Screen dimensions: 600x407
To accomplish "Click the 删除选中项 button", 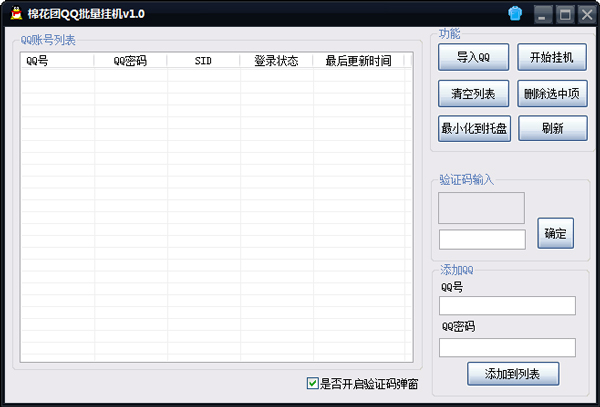I will 552,94.
